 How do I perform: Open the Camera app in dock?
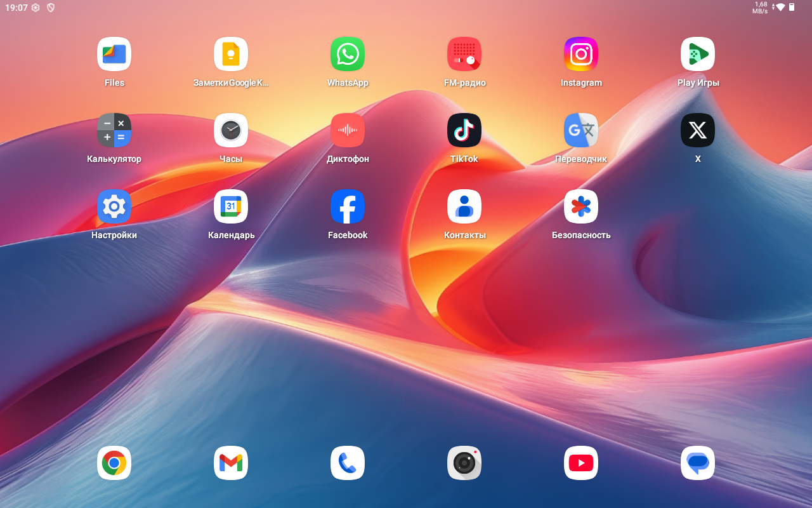pos(464,463)
